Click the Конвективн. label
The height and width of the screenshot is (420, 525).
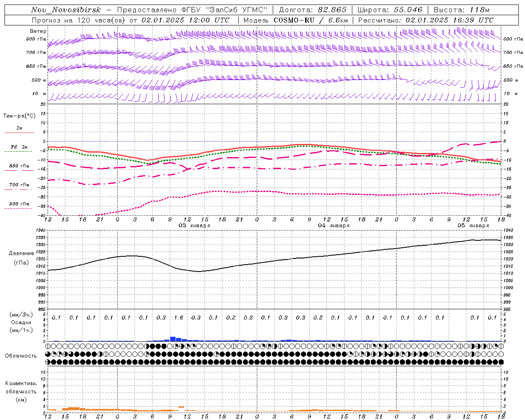coord(21,383)
